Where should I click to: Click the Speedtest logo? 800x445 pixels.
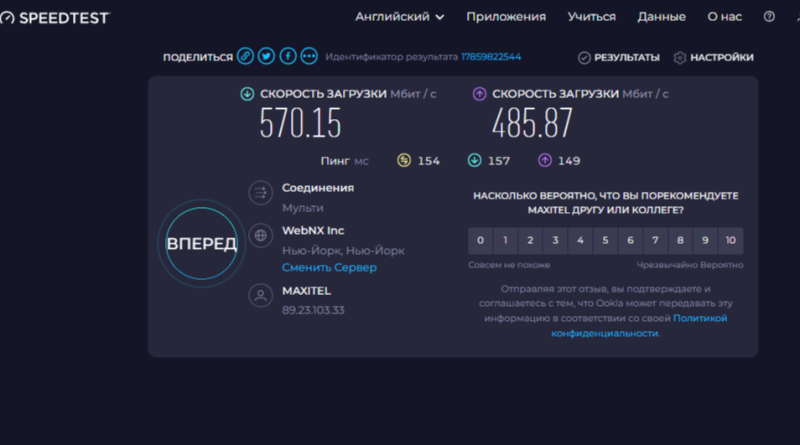[54, 18]
